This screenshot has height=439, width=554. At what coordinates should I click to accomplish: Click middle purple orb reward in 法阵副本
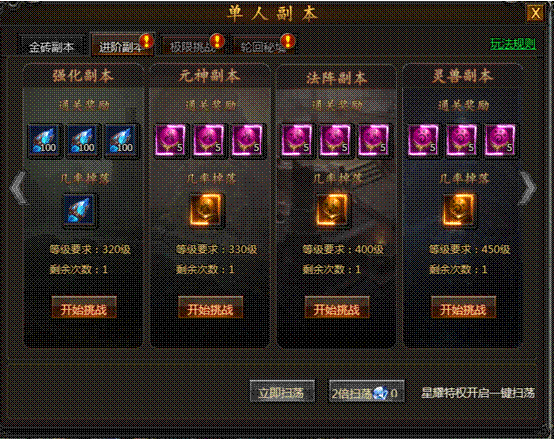pyautogui.click(x=335, y=140)
